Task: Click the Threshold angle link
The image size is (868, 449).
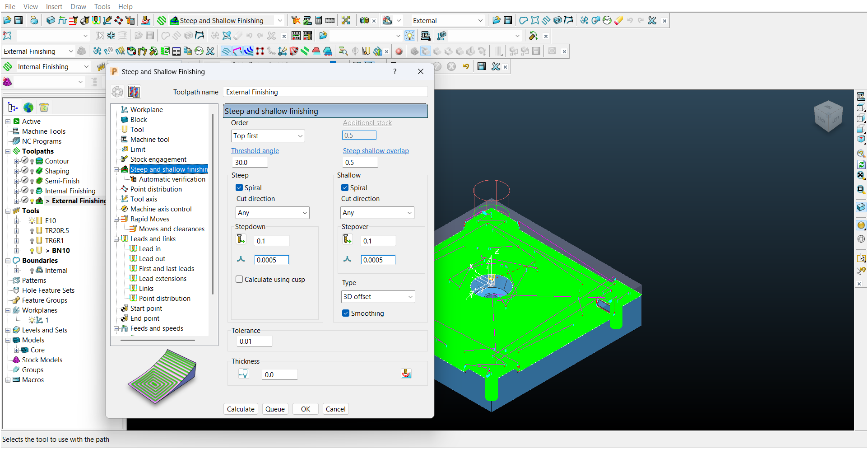Action: pos(255,151)
